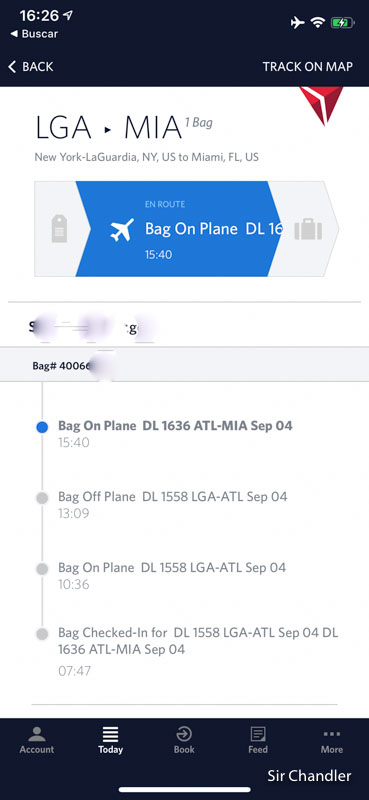The width and height of the screenshot is (369, 800).
Task: Tap the white airplane icon in blue banner
Action: 122,230
